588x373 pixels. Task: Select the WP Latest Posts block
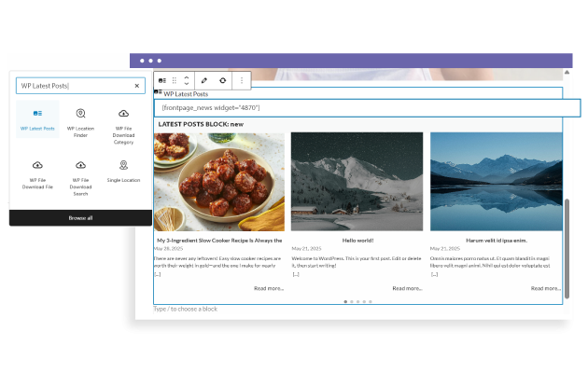pos(37,119)
